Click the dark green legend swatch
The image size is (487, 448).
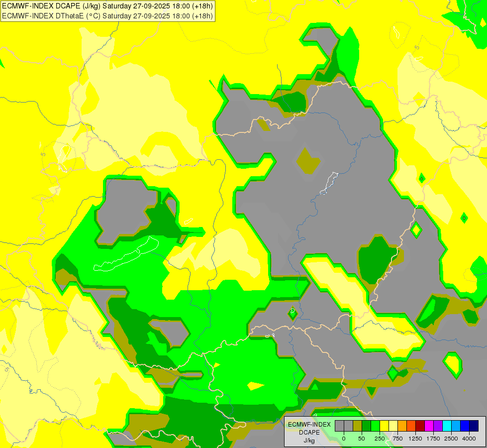click(x=366, y=426)
